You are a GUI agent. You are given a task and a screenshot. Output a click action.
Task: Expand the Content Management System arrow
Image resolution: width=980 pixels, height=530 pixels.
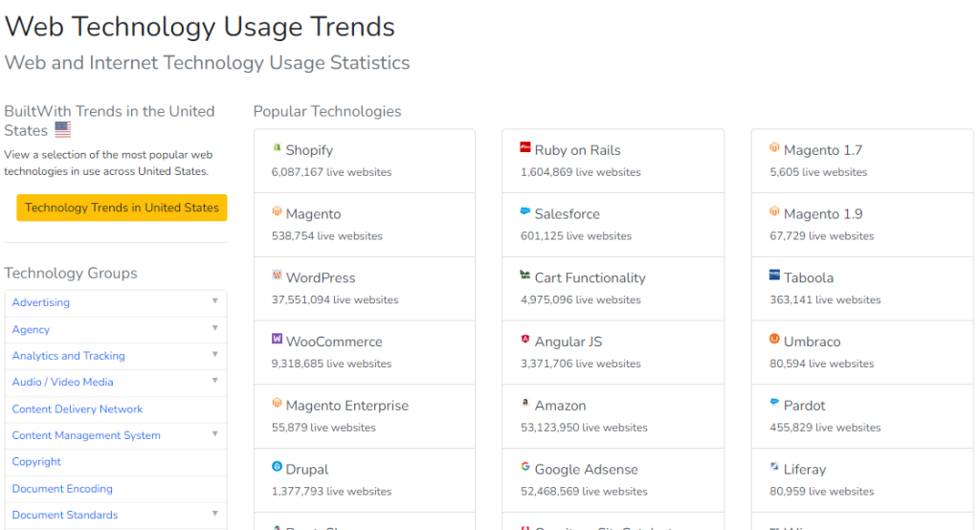coord(215,433)
